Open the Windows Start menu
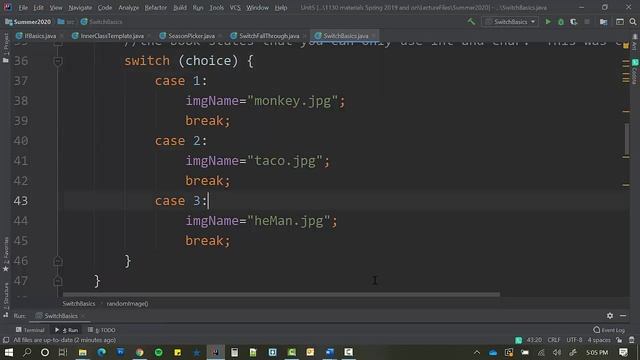The height and width of the screenshot is (360, 640). pyautogui.click(x=9, y=352)
